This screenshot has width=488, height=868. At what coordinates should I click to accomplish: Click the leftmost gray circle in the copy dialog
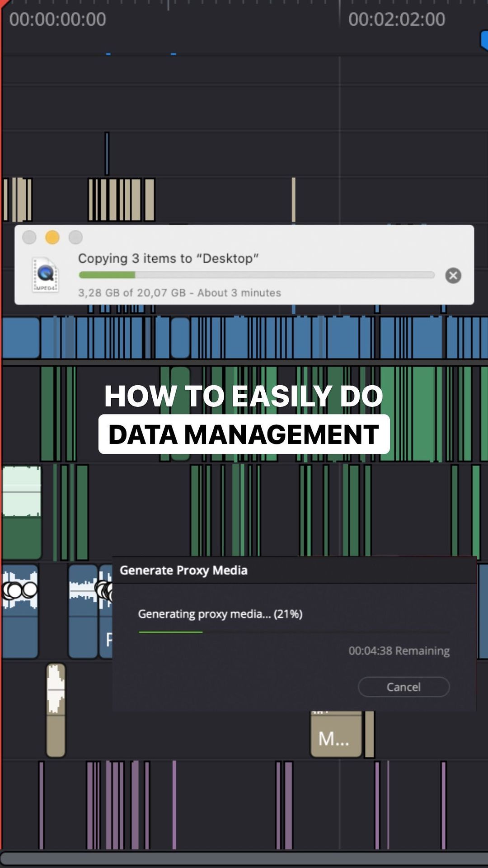(29, 237)
